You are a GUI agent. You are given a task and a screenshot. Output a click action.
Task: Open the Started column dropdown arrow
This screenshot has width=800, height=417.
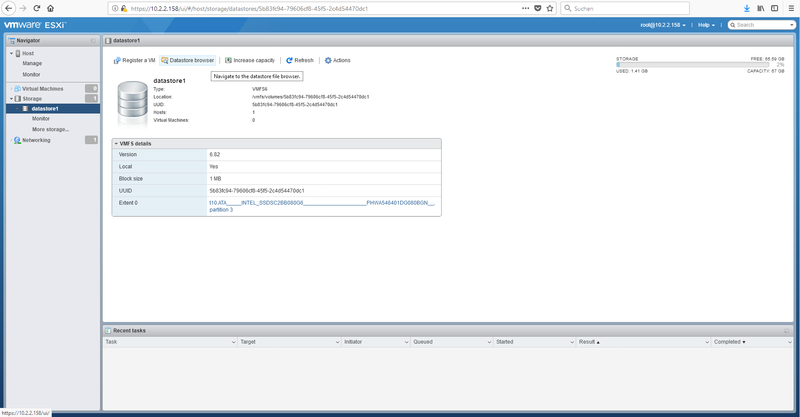(x=572, y=342)
